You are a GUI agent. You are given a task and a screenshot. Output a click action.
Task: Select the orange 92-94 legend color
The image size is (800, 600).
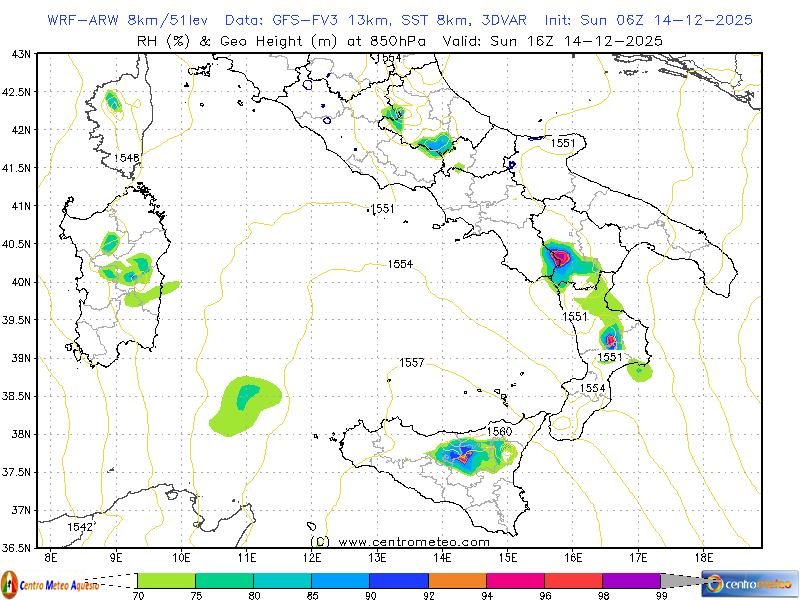pyautogui.click(x=457, y=580)
